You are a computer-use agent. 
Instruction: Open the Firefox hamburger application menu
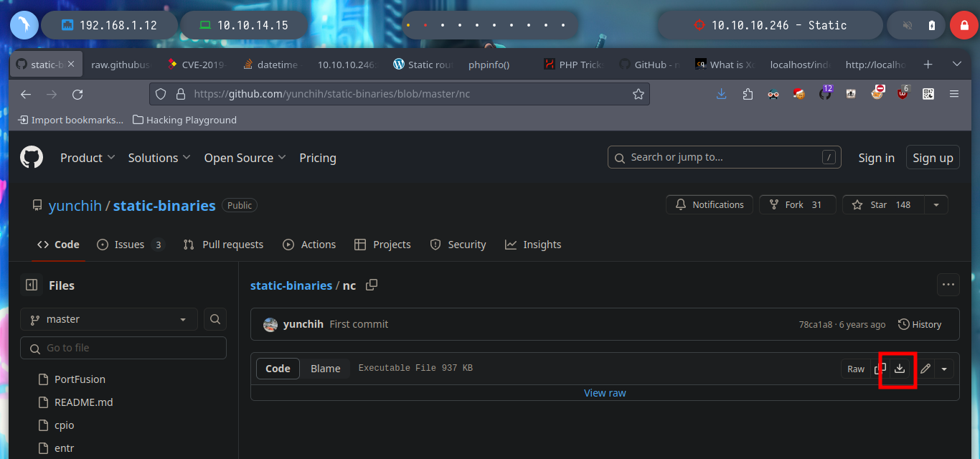coord(954,94)
